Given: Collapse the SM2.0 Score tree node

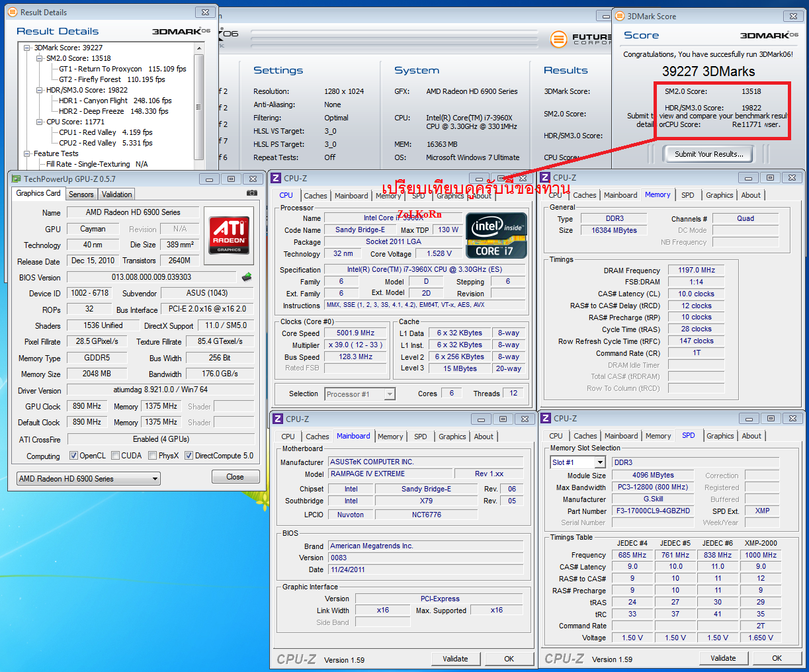Looking at the screenshot, I should pyautogui.click(x=40, y=58).
